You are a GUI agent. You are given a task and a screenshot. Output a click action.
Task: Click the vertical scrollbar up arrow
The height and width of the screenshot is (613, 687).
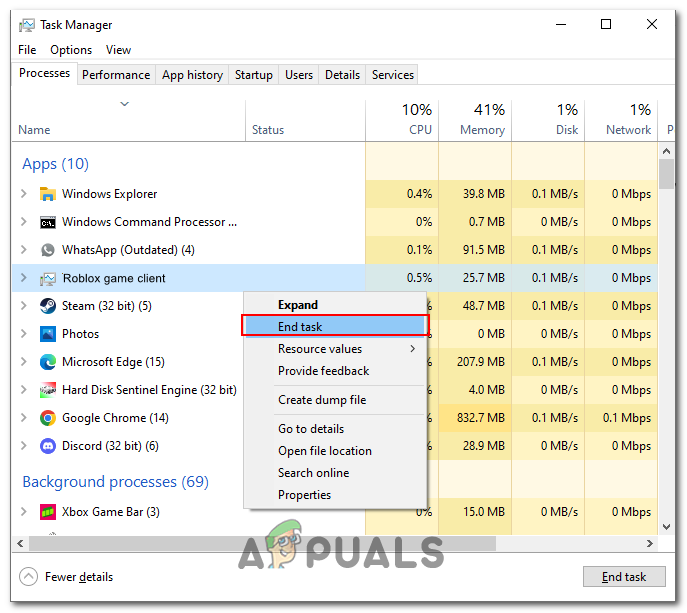point(666,151)
